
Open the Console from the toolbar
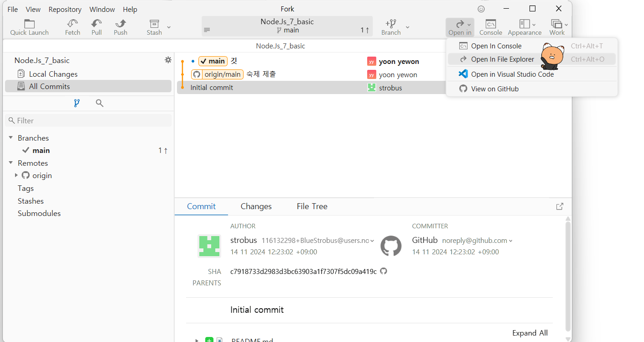point(491,27)
